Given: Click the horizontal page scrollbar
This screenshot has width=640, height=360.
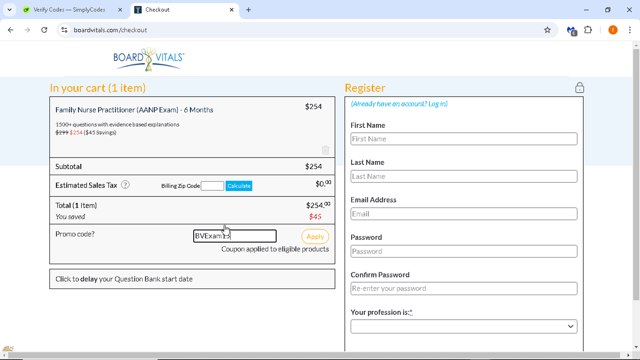Looking at the screenshot, I should tap(313, 355).
